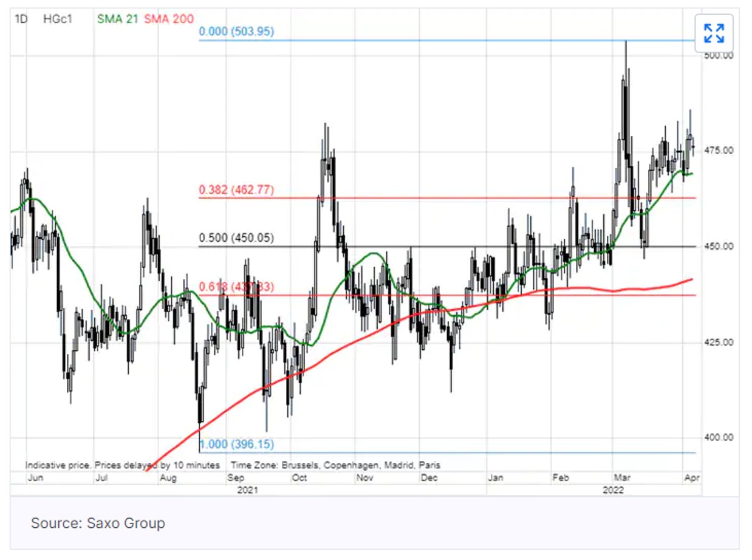The height and width of the screenshot is (560, 752).
Task: Select the 1.000 (396.15) Fibonacci label
Action: tap(236, 445)
